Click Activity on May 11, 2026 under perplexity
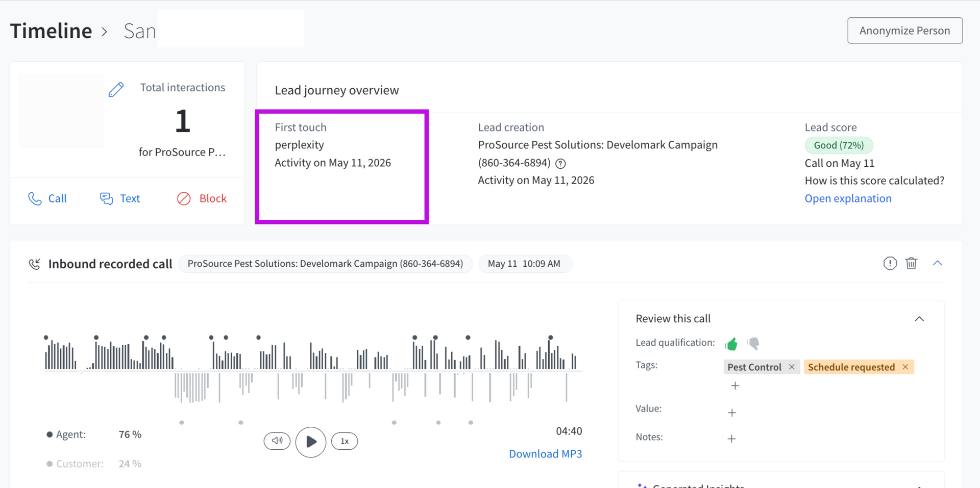Image resolution: width=980 pixels, height=488 pixels. click(x=333, y=163)
